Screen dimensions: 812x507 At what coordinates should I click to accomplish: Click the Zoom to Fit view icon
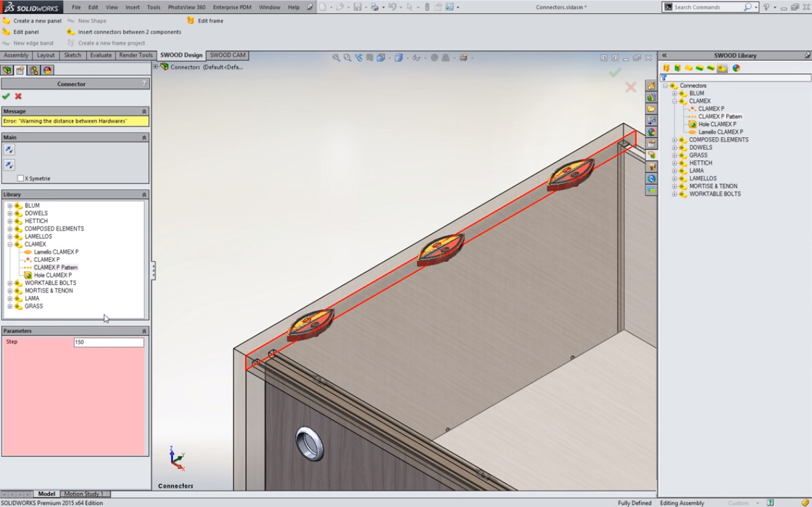click(336, 58)
